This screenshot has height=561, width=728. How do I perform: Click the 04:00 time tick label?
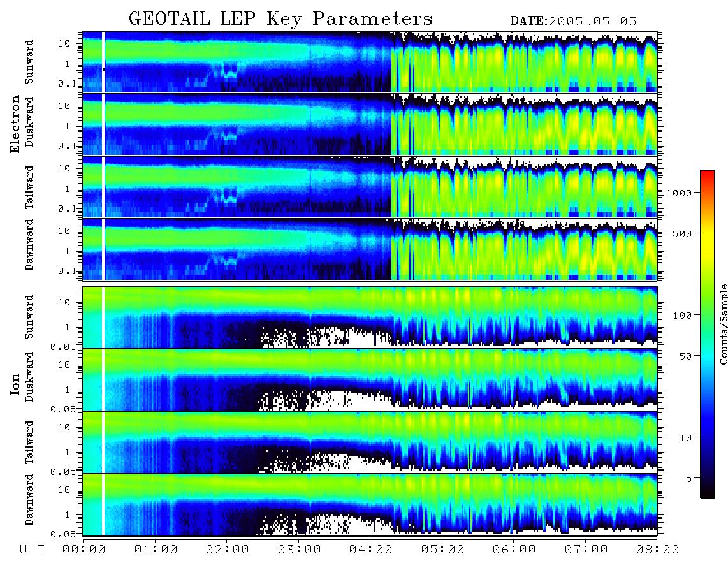pos(371,550)
